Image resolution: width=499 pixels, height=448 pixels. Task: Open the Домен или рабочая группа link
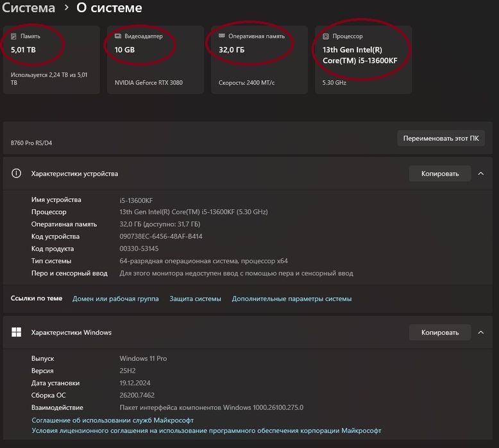click(115, 299)
